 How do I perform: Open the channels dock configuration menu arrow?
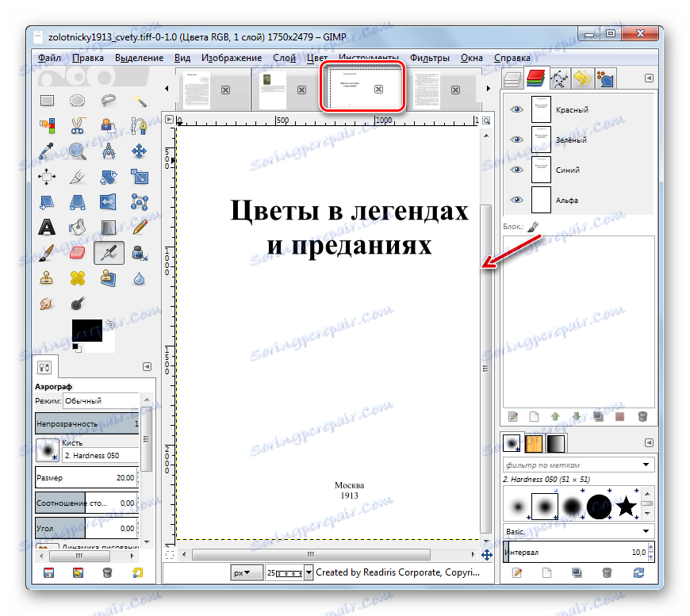click(x=649, y=78)
